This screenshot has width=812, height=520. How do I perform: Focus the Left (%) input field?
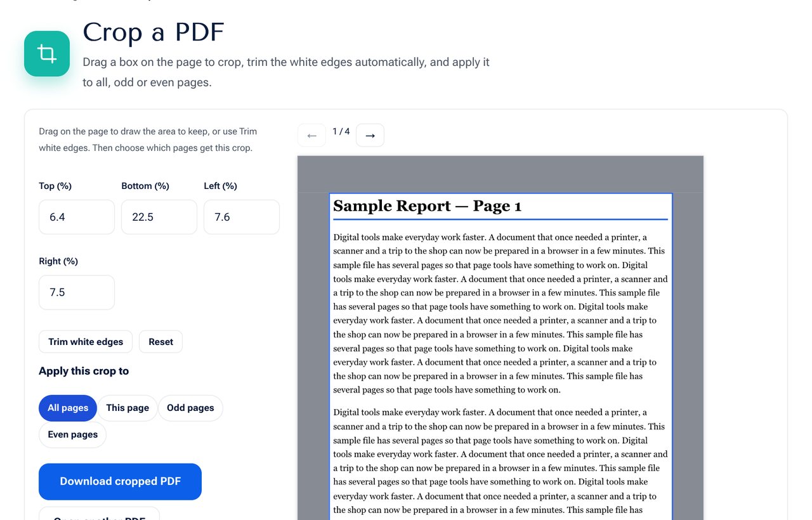coord(242,217)
